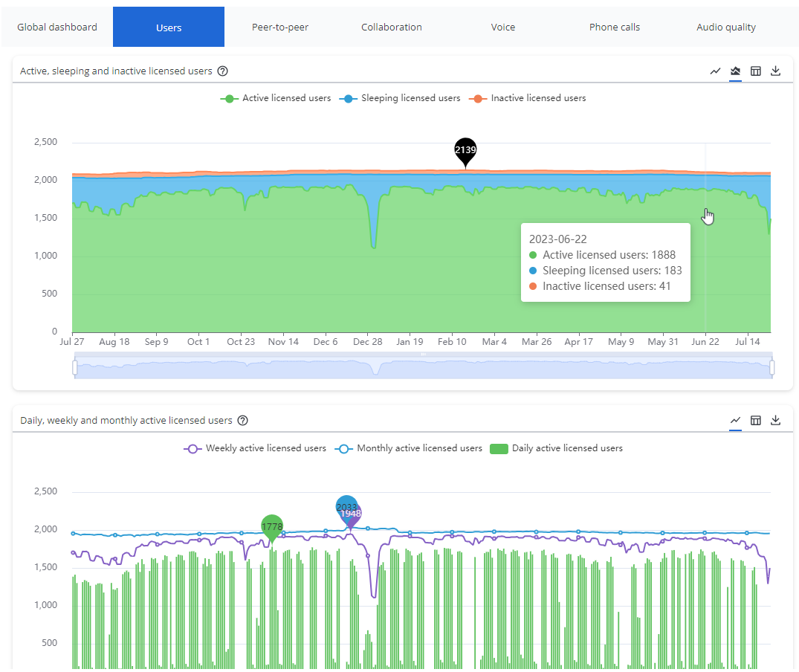The height and width of the screenshot is (672, 799).
Task: Click the "2,500" y-axis label on top chart
Action: tap(46, 142)
